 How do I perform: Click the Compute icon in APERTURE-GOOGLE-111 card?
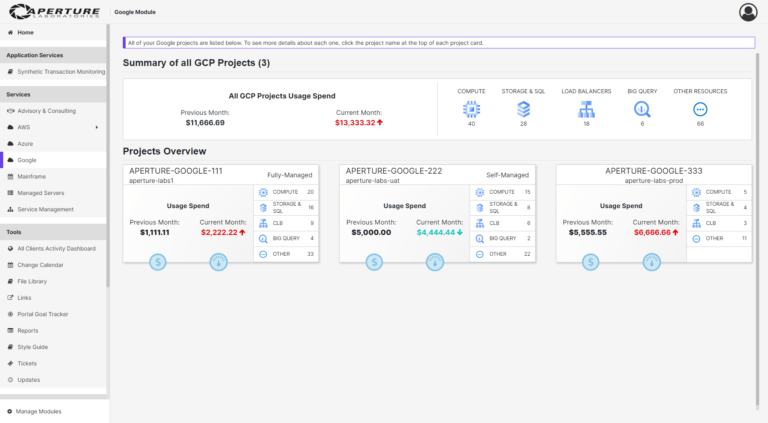(x=263, y=192)
